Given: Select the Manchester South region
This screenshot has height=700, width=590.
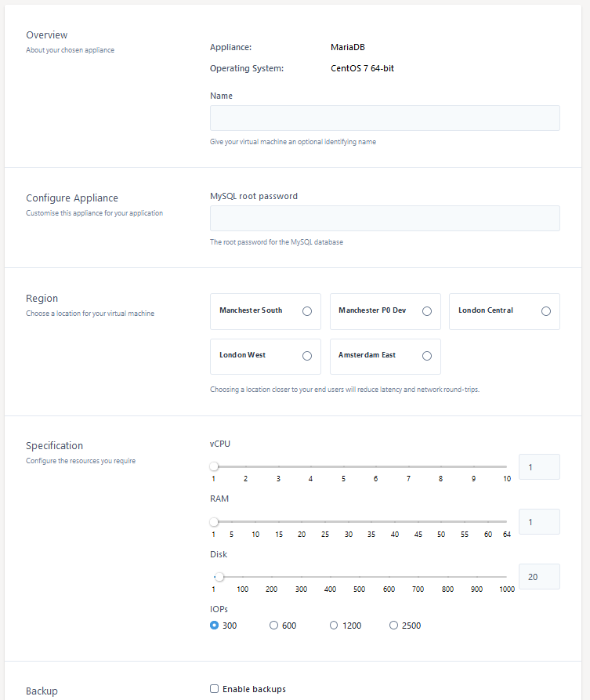Looking at the screenshot, I should click(309, 310).
